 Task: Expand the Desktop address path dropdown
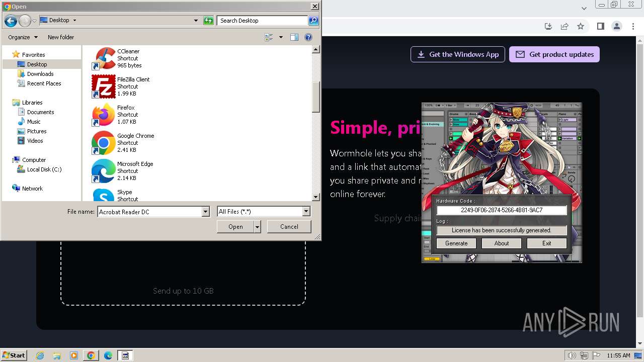click(74, 21)
